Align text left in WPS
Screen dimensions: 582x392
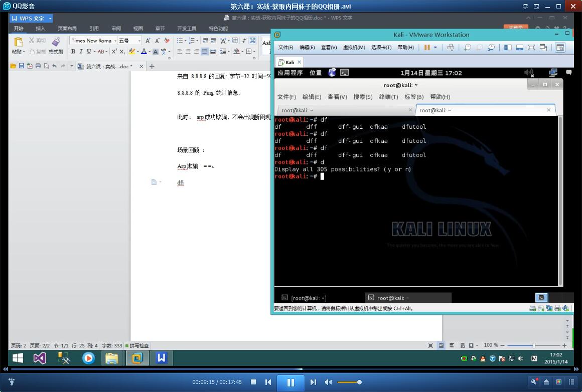[180, 52]
